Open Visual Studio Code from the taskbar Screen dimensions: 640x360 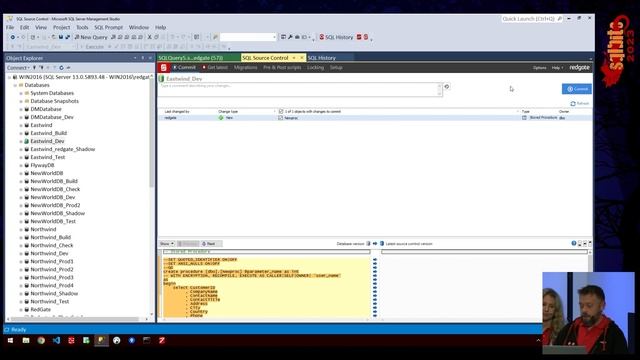point(56,340)
